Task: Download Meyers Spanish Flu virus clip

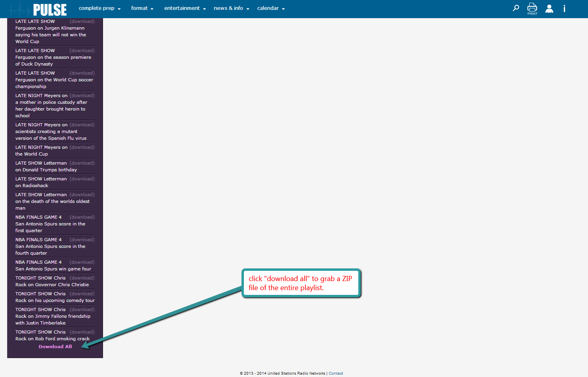Action: tap(82, 125)
